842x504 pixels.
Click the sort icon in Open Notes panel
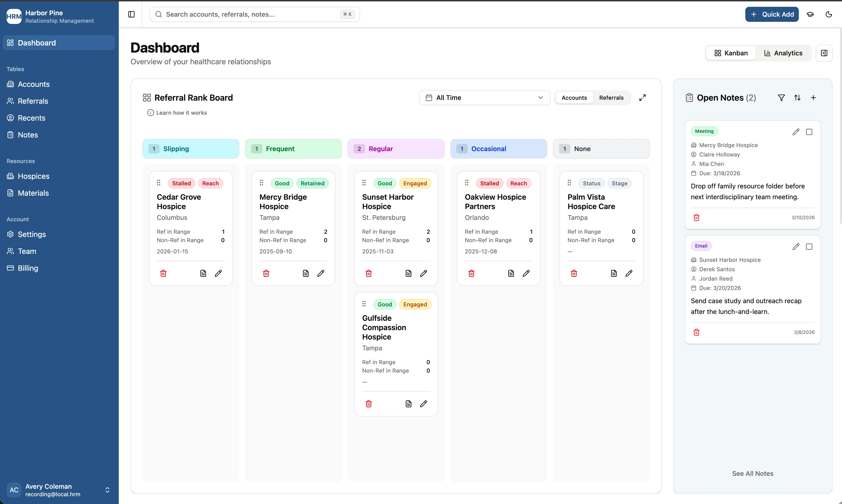797,97
